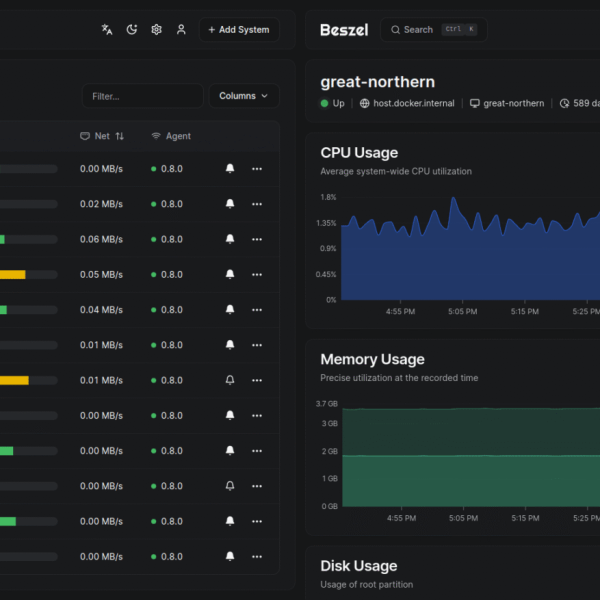This screenshot has height=600, width=600.
Task: Open settings via the gear icon
Action: pos(157,29)
